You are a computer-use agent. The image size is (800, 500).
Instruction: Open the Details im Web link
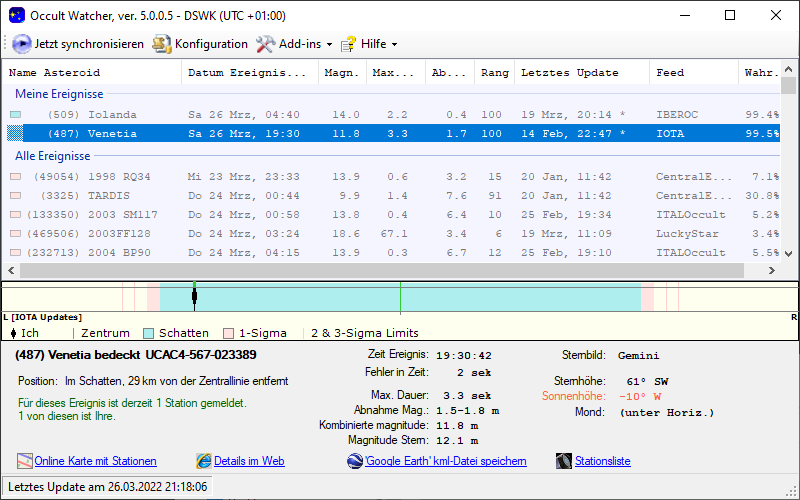[x=249, y=461]
